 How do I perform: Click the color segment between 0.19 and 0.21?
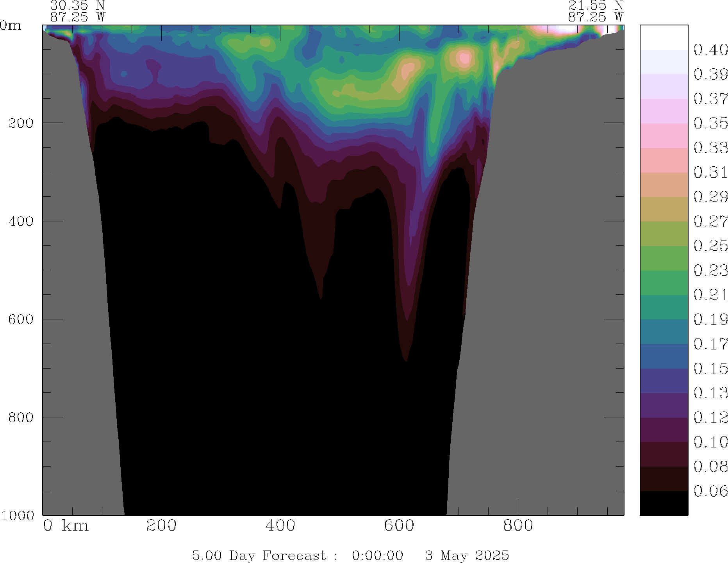[664, 307]
